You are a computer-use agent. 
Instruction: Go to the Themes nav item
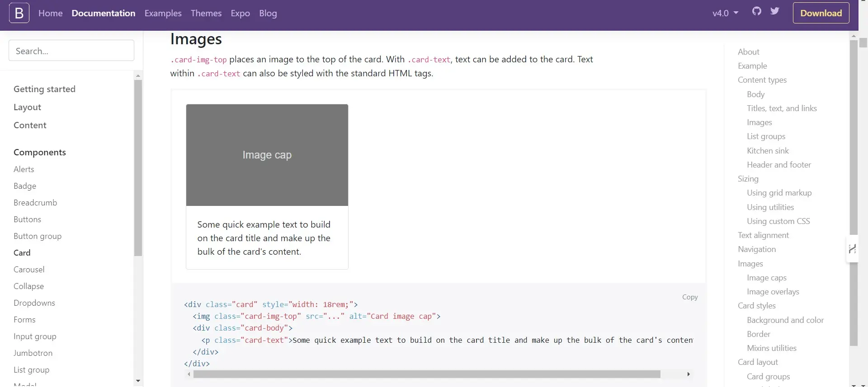tap(206, 13)
